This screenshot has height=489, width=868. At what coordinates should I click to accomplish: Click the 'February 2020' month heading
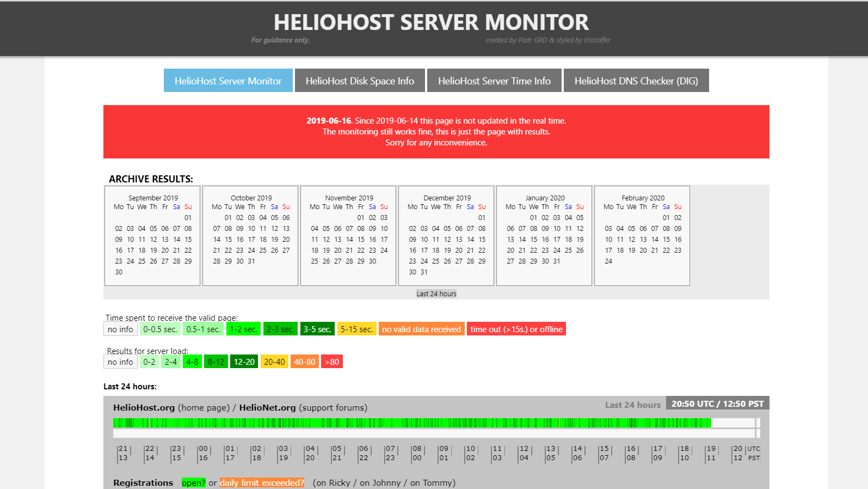tap(643, 198)
